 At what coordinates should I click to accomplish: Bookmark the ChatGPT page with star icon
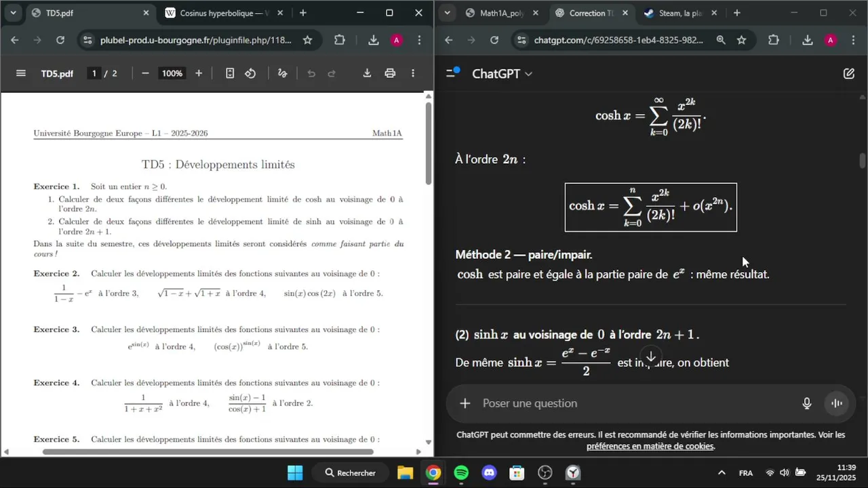(741, 40)
